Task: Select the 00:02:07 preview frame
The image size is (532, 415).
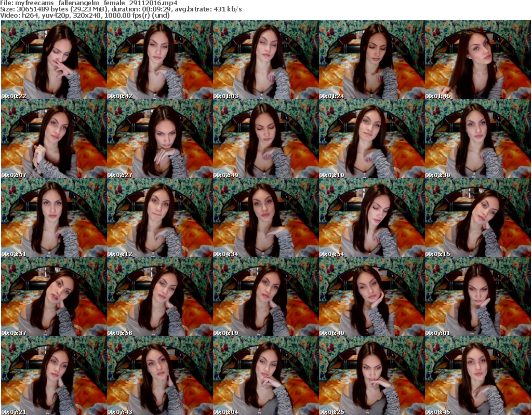Action: click(x=54, y=139)
